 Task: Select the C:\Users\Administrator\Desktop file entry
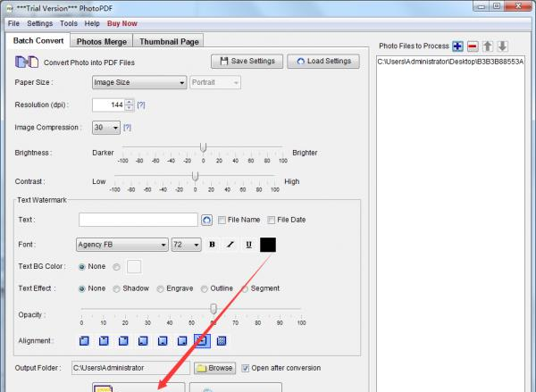pyautogui.click(x=450, y=62)
